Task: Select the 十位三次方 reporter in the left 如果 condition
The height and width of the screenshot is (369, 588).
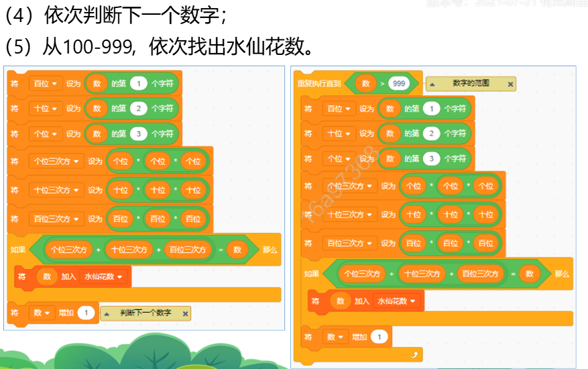Action: coord(129,250)
